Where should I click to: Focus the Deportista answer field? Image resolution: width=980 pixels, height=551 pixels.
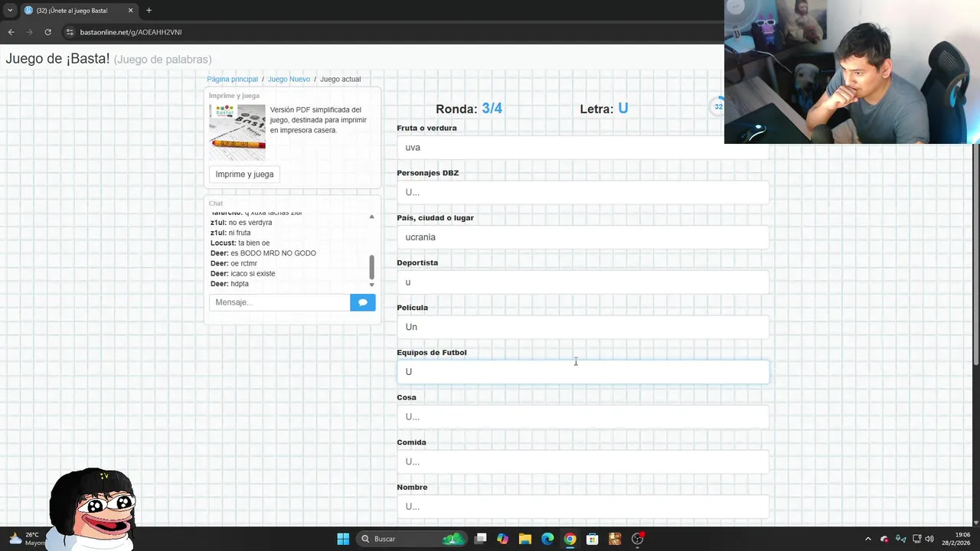point(583,282)
